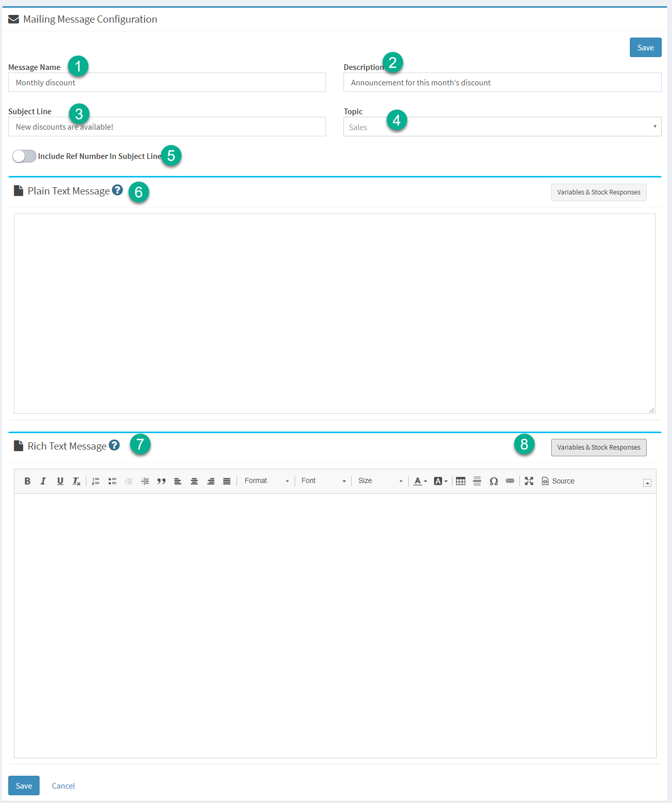Align text left
This screenshot has width=672, height=803.
[178, 481]
